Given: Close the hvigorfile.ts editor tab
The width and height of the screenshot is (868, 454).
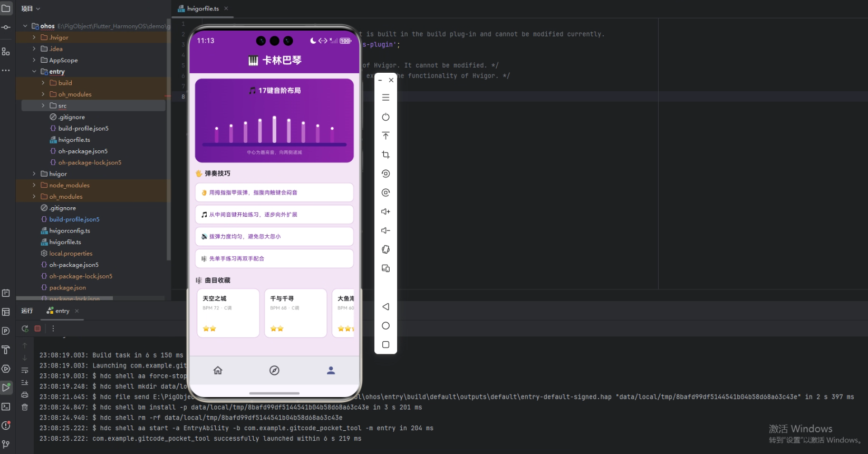Looking at the screenshot, I should tap(226, 8).
